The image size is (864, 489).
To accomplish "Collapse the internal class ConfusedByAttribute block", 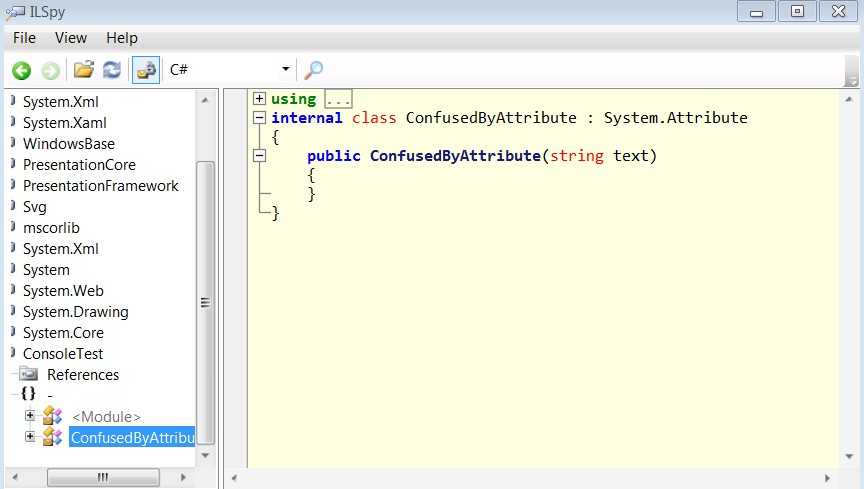I will [x=259, y=117].
